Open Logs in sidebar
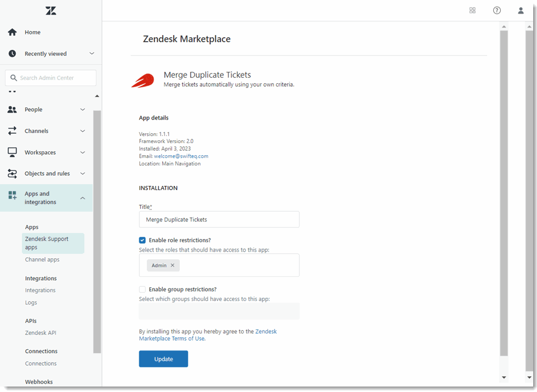Screen dimensions: 537x392 [x=31, y=303]
